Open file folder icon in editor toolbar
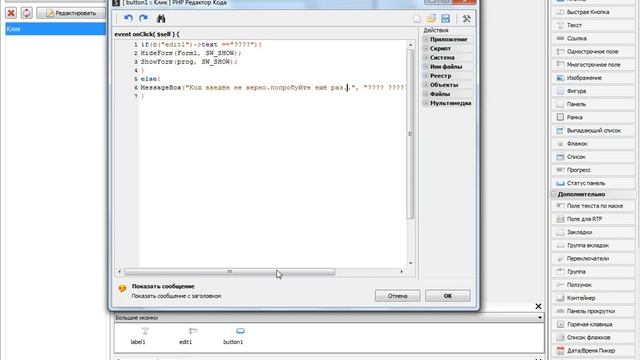 (x=431, y=19)
